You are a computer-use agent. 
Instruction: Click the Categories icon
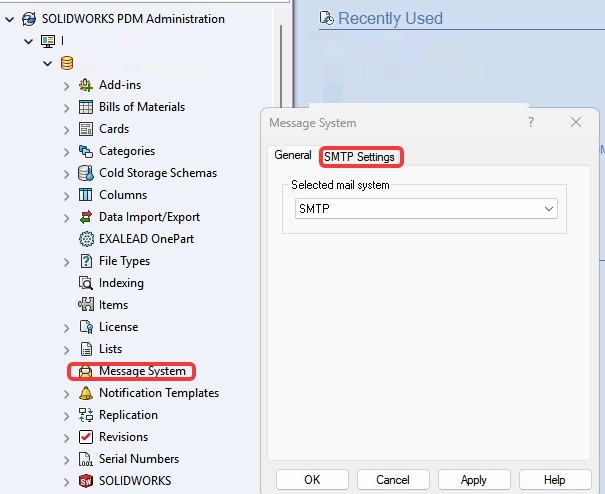point(86,151)
